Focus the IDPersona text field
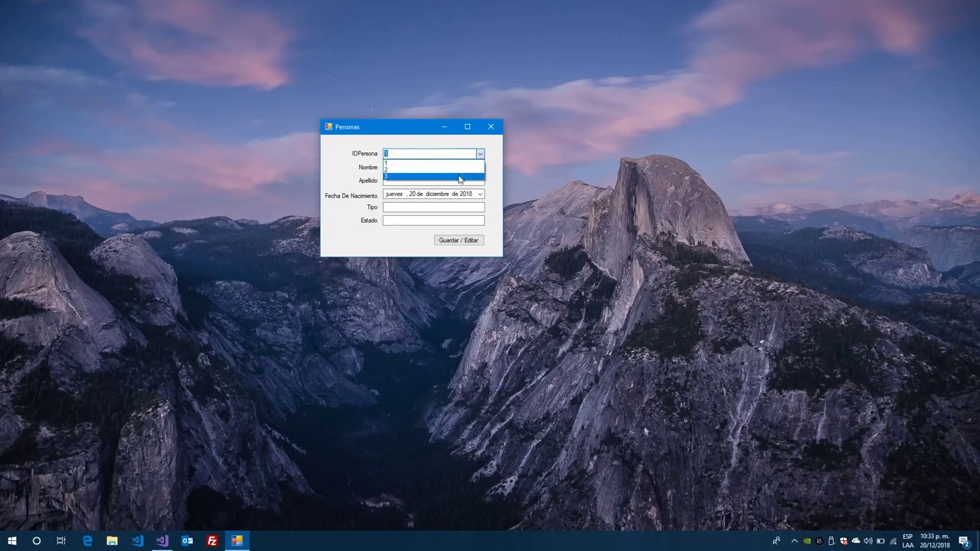The image size is (980, 551). click(x=429, y=154)
